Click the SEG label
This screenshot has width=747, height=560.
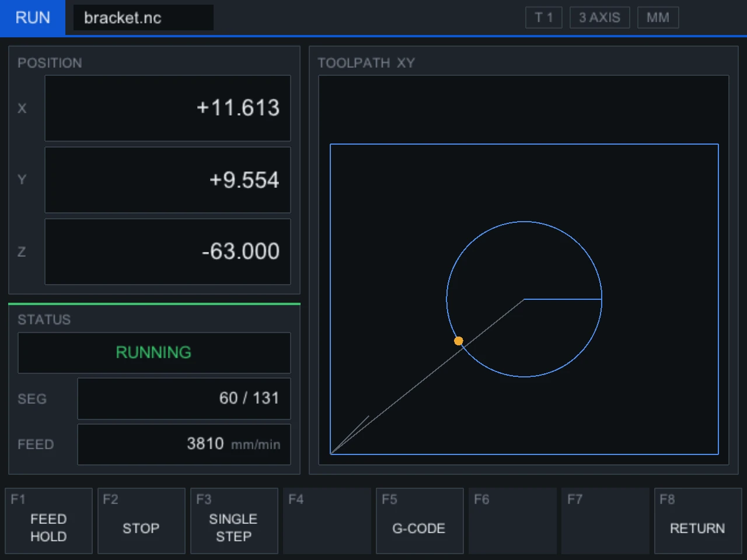coord(32,399)
